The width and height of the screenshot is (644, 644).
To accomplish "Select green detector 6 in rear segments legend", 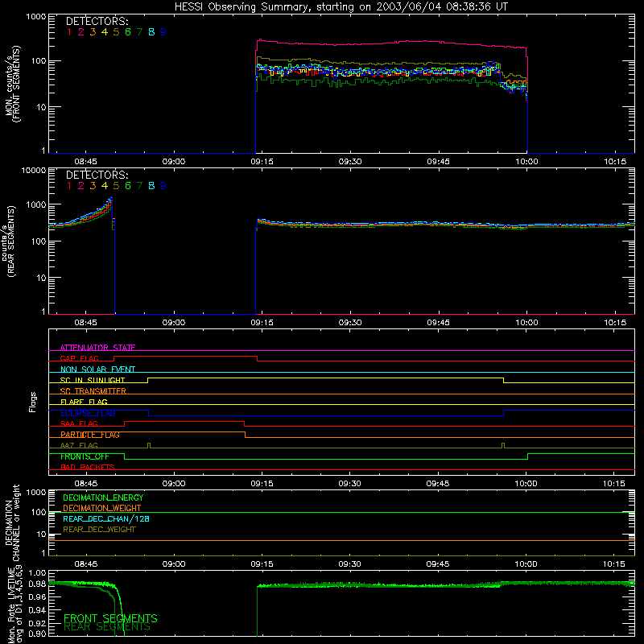I will click(128, 186).
